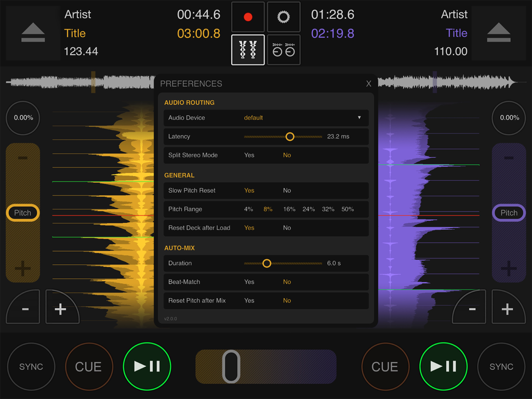Tap the red record button

[248, 17]
